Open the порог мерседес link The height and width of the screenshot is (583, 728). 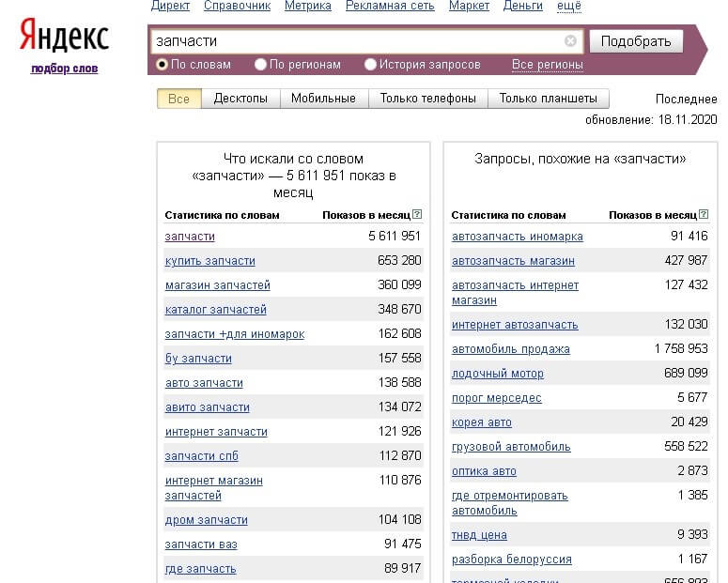(496, 398)
